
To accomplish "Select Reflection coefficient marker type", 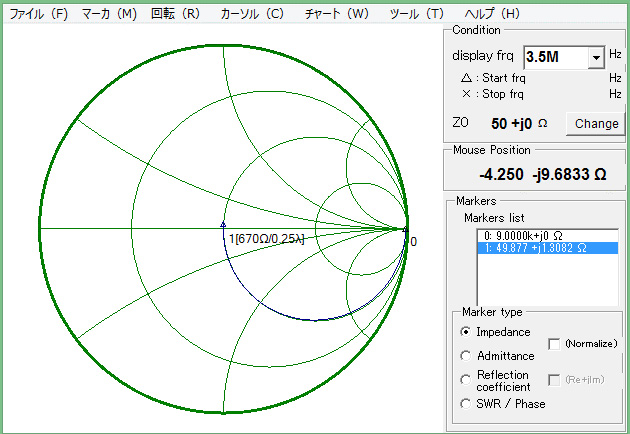I will 466,380.
